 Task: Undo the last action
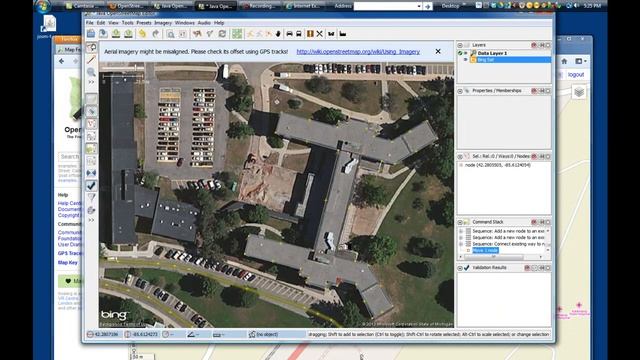coord(142,33)
